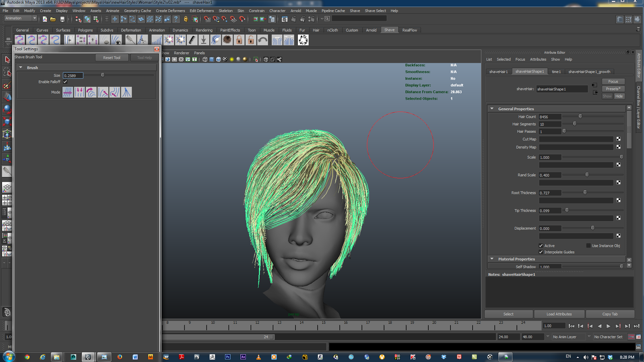644x362 pixels.
Task: Switch to the shaveHairShape1_growth tab
Action: click(x=588, y=71)
